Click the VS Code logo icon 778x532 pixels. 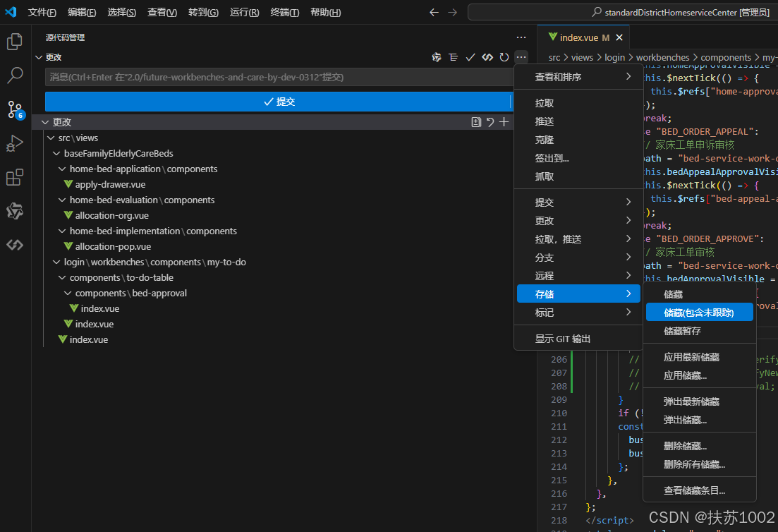(x=11, y=12)
